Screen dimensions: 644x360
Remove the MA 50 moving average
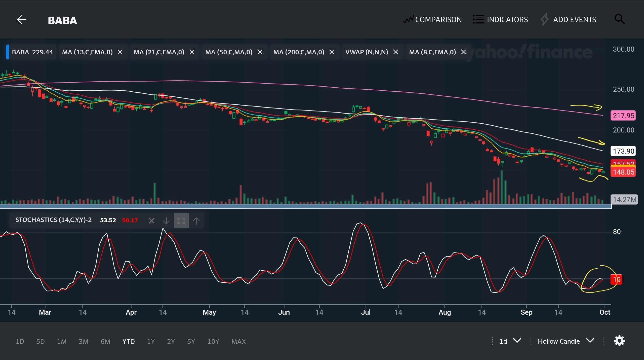point(260,52)
